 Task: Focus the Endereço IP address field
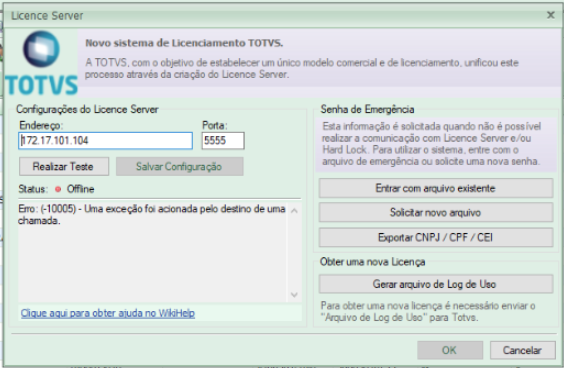105,141
